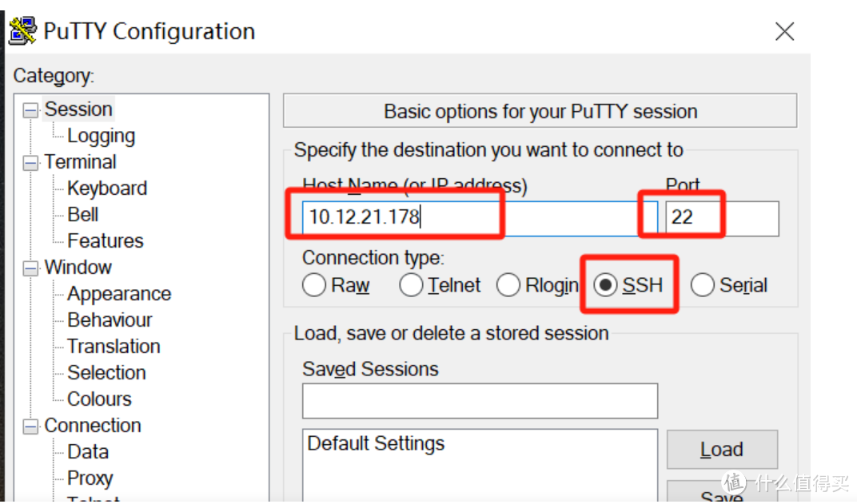Choose Serial connection type

[703, 285]
